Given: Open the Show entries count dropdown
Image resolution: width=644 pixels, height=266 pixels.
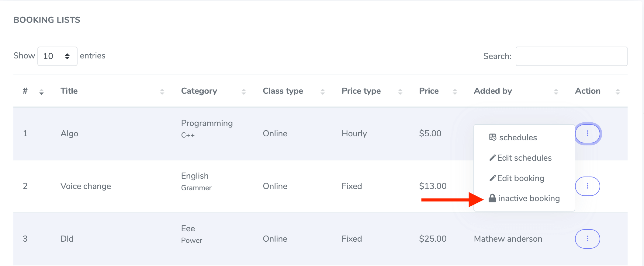Looking at the screenshot, I should click(x=57, y=56).
